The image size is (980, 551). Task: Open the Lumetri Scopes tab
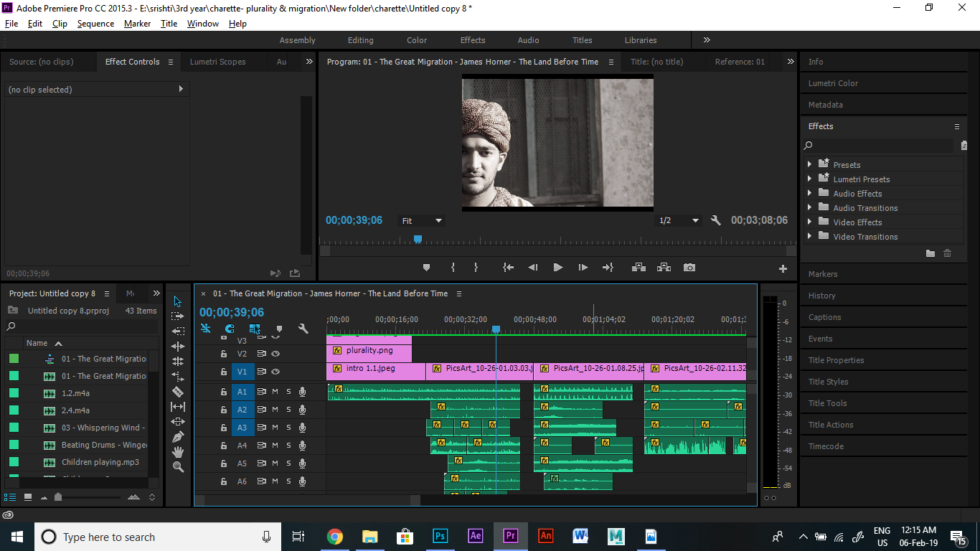pos(217,62)
